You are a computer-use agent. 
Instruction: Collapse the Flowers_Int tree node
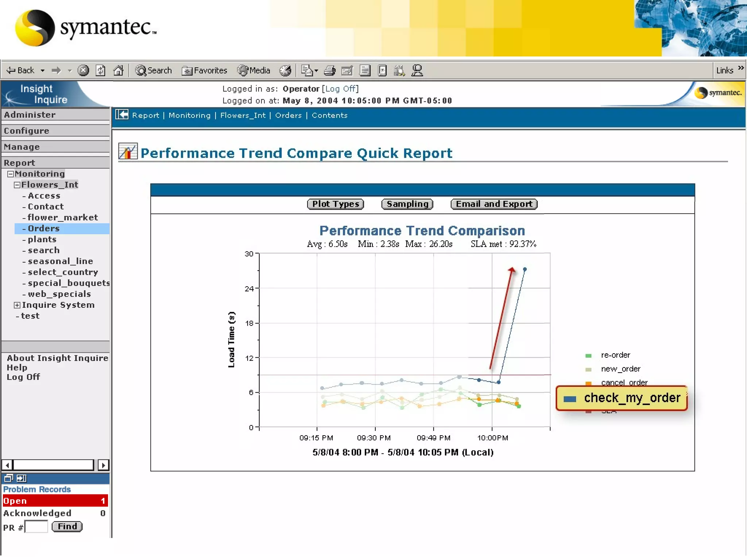[x=17, y=185]
